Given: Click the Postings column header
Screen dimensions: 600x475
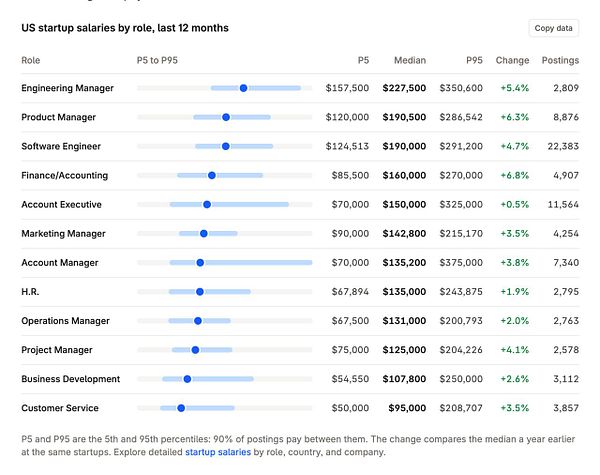Looking at the screenshot, I should coord(560,60).
